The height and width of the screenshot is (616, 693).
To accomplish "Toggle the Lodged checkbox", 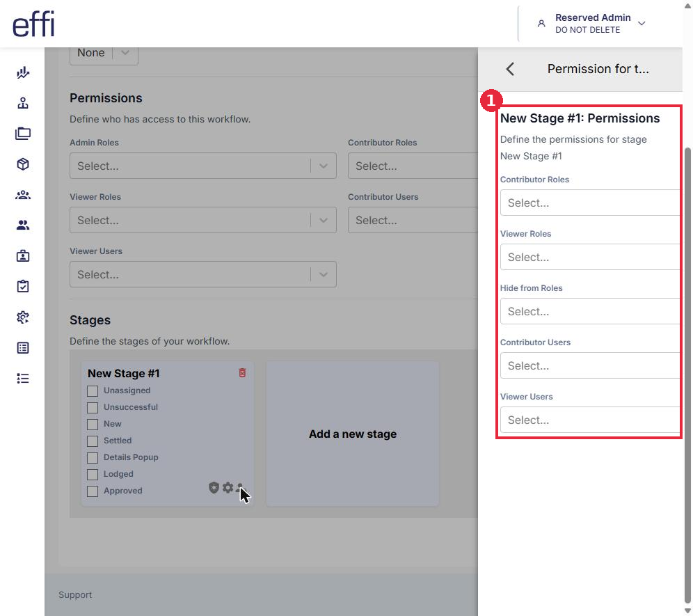I will (x=93, y=475).
